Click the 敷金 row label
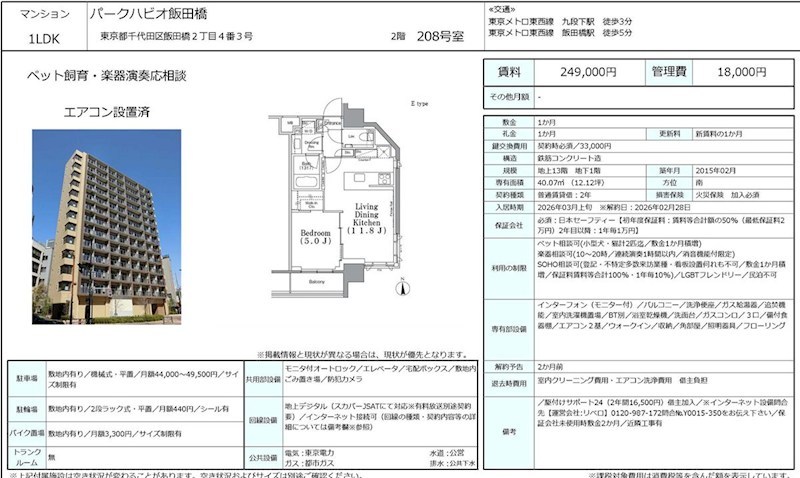Screen dimensions: 800x478 pyautogui.click(x=509, y=122)
